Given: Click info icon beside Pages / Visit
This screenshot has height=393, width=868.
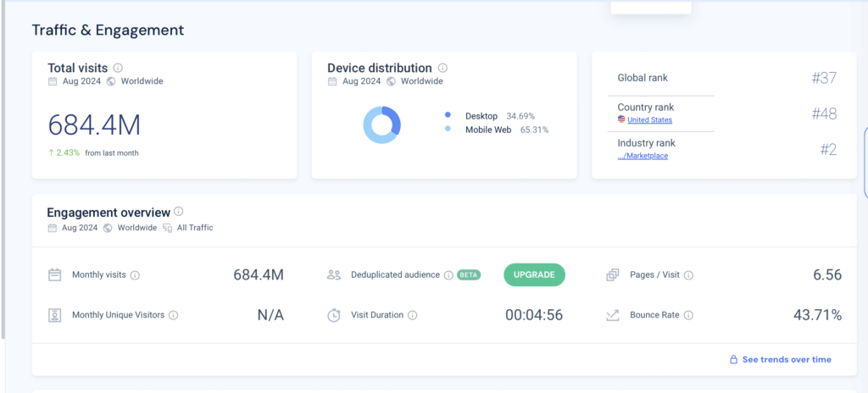Looking at the screenshot, I should [688, 275].
